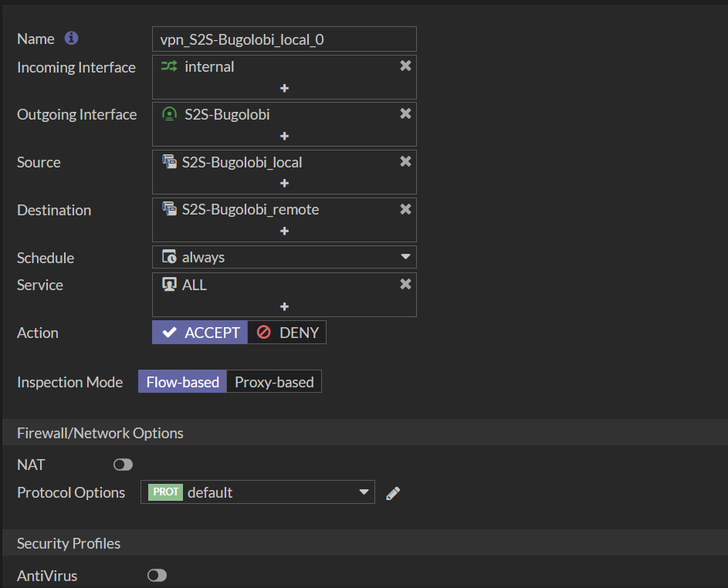Turn on the AntiVirus toggle
This screenshot has width=728, height=588.
[157, 576]
